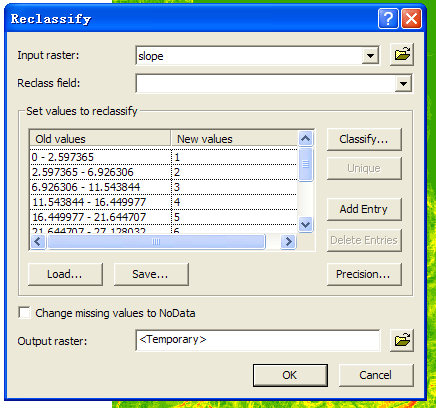Image resolution: width=436 pixels, height=408 pixels.
Task: Open the Input raster dropdown
Action: tap(370, 56)
